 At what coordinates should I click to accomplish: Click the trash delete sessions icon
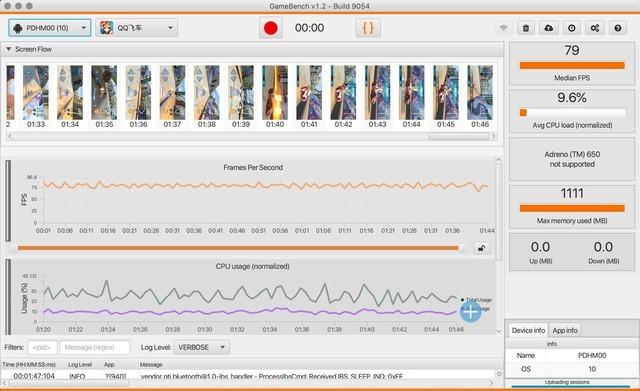click(x=526, y=28)
